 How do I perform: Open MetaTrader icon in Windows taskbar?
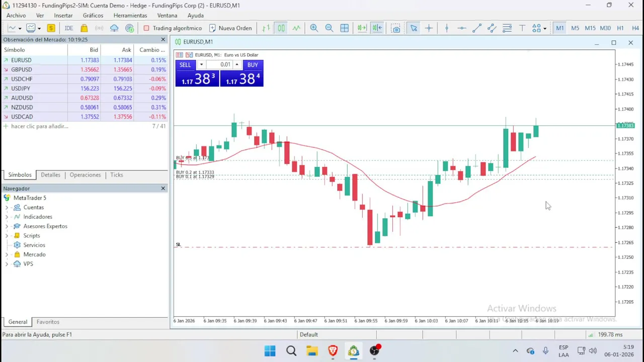point(354,351)
